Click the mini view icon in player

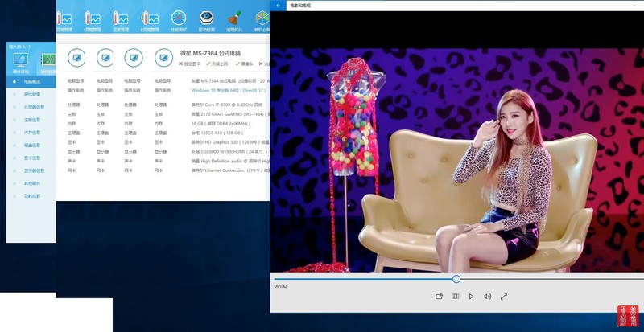455,297
